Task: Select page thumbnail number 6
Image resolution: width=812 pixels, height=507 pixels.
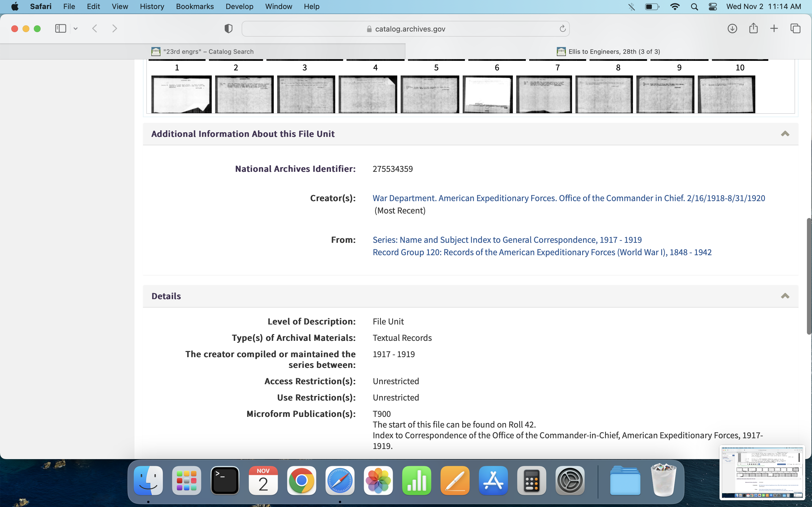Action: (x=487, y=94)
